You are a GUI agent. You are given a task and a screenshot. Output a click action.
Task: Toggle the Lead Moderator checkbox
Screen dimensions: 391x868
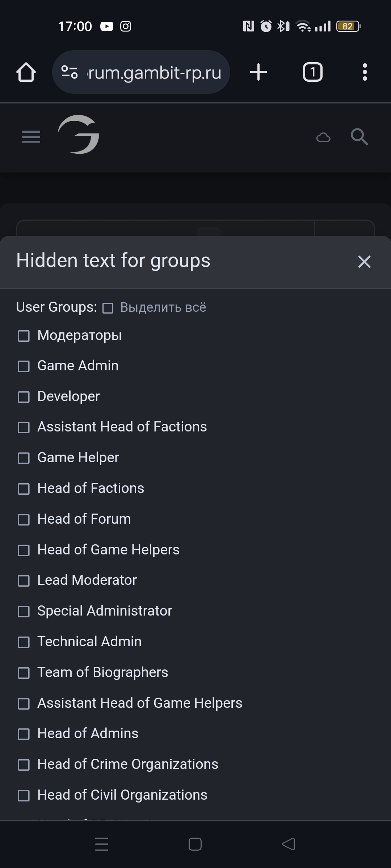(24, 581)
